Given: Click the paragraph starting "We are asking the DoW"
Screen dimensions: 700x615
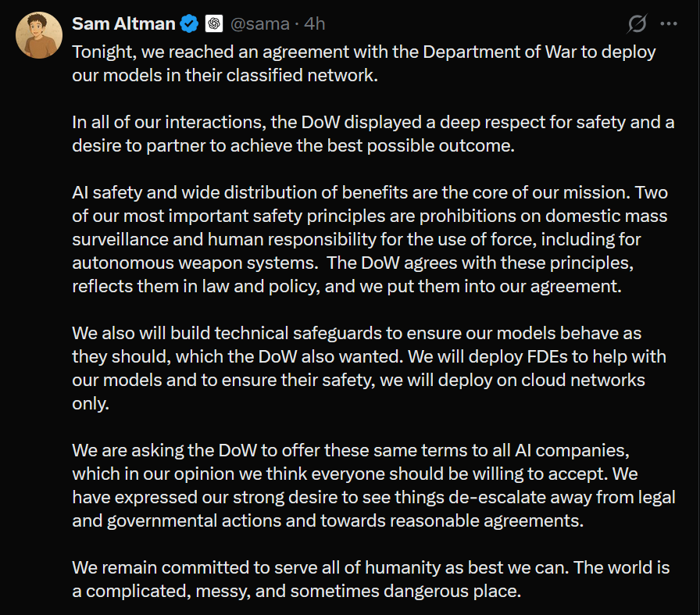Looking at the screenshot, I should (x=373, y=485).
